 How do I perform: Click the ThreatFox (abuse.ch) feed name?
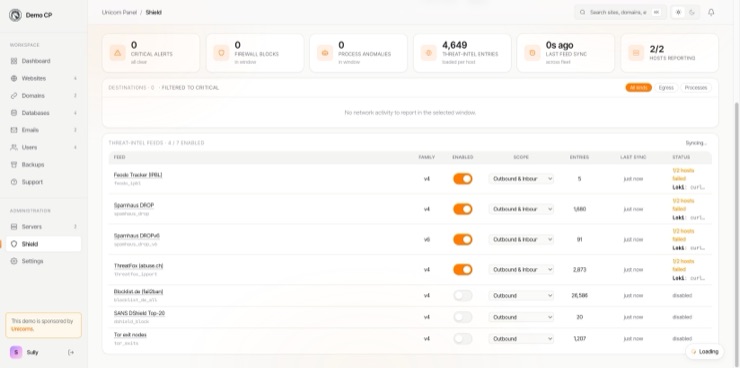(x=138, y=266)
